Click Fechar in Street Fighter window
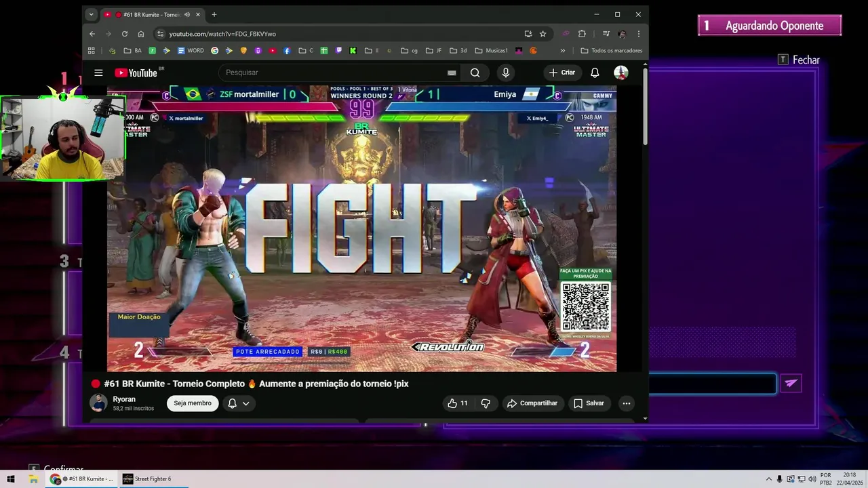The width and height of the screenshot is (868, 488). point(799,60)
